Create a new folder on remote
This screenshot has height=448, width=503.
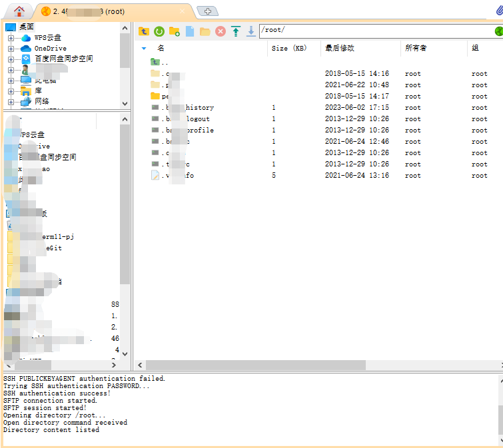[x=175, y=31]
